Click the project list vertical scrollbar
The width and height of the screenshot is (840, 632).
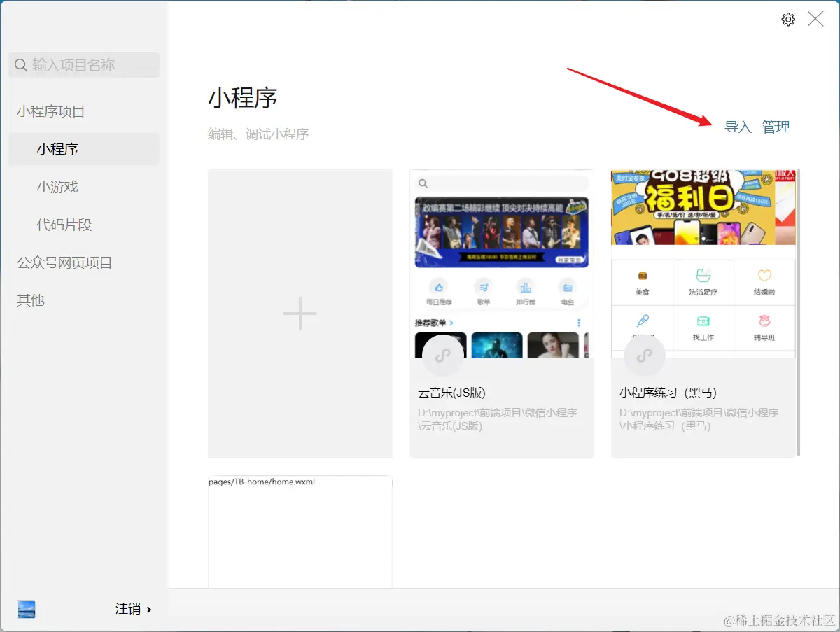[798, 313]
